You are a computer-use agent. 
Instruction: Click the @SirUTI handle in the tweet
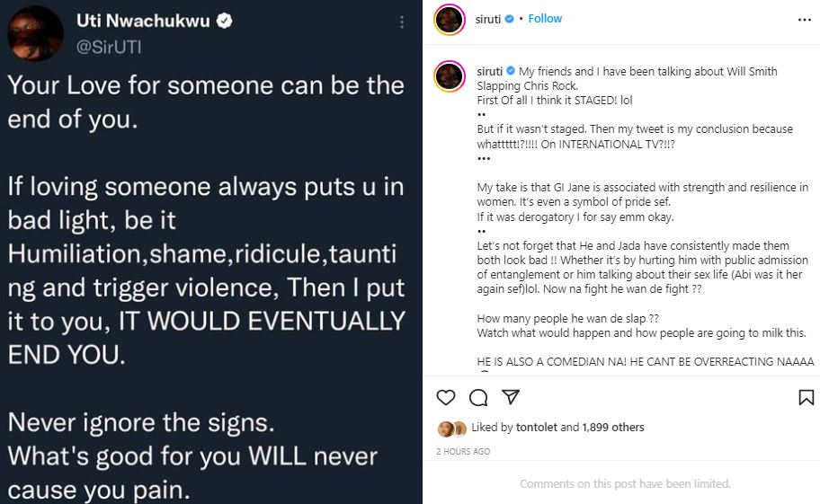109,47
